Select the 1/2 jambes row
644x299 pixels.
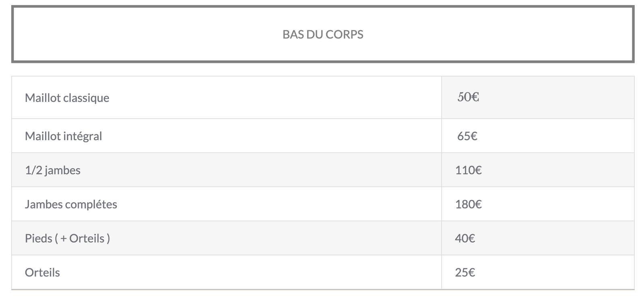323,170
